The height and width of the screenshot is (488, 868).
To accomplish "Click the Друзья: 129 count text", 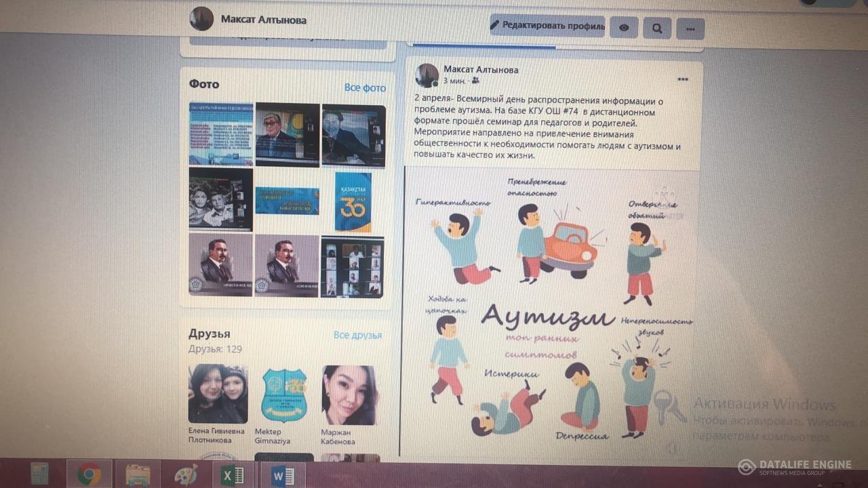I will pos(215,349).
